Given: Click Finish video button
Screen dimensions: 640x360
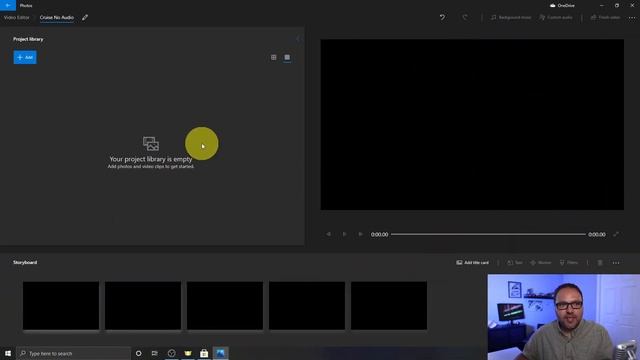Looking at the screenshot, I should (605, 18).
